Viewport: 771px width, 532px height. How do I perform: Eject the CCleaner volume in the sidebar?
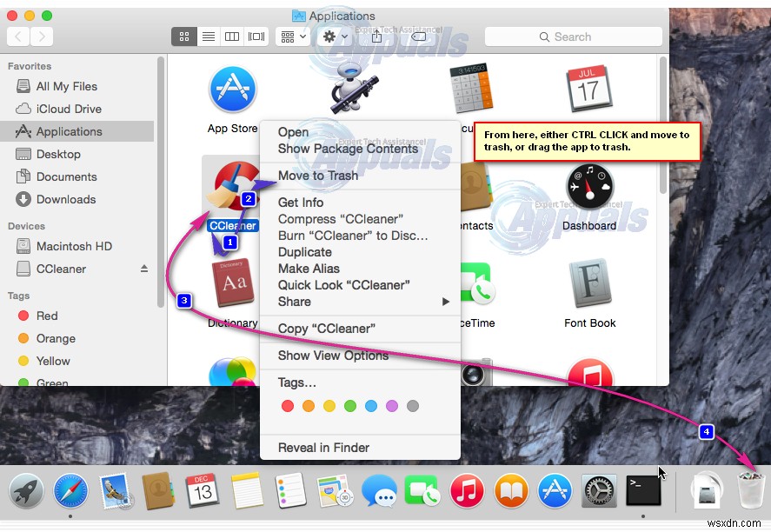click(x=144, y=269)
